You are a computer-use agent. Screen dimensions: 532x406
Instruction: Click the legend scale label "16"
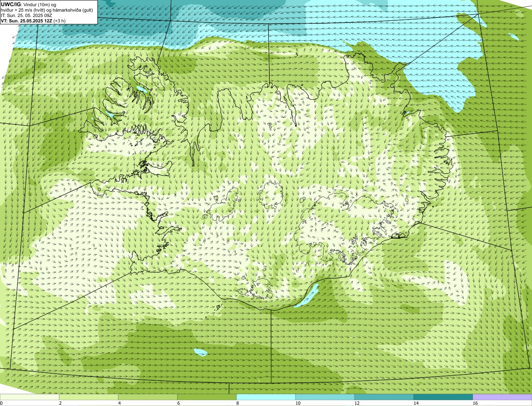tap(475, 403)
